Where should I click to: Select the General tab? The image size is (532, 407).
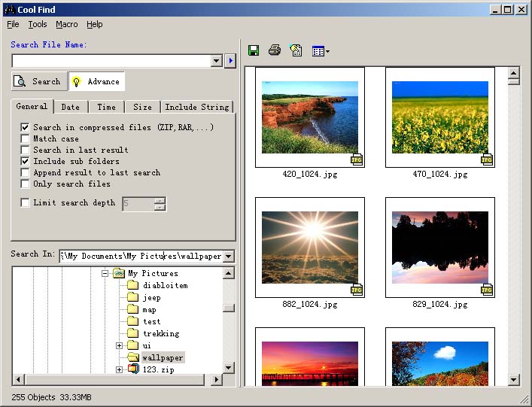pos(32,106)
